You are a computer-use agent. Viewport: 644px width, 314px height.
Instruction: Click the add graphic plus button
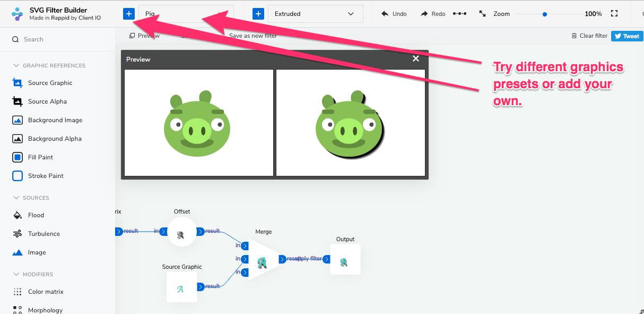[x=128, y=13]
